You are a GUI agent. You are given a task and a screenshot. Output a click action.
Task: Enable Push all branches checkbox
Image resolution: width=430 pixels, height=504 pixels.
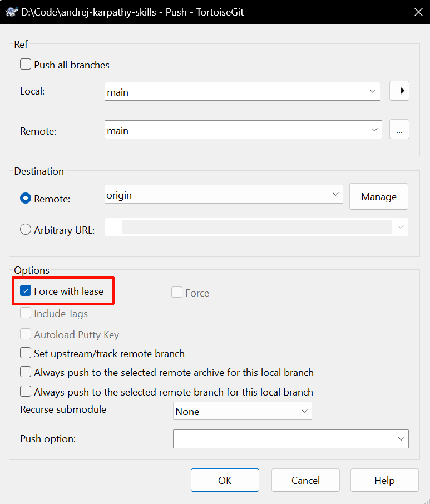(26, 65)
